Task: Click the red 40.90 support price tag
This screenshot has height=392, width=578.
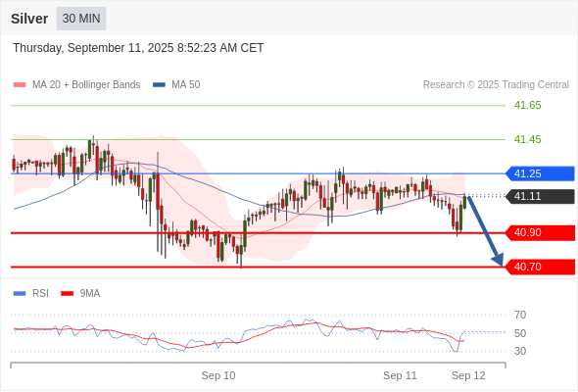Action: [539, 232]
